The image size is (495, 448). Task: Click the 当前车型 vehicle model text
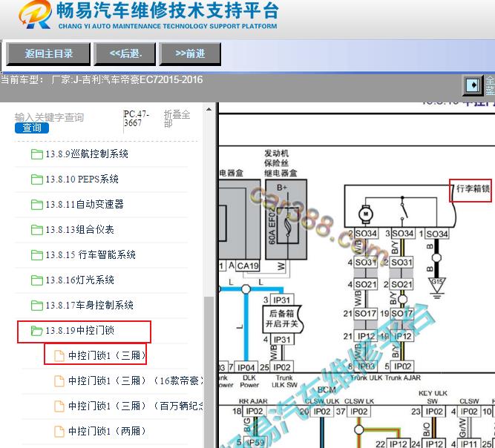coord(102,79)
